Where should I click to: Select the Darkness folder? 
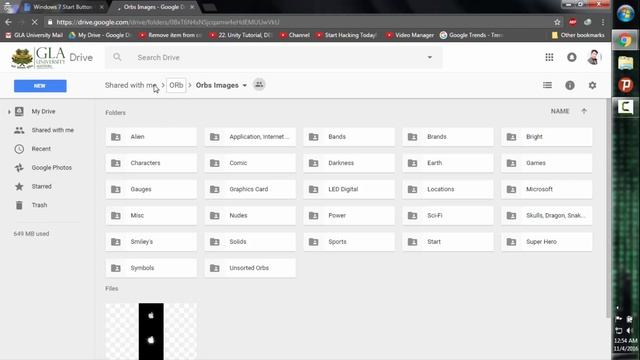(349, 163)
